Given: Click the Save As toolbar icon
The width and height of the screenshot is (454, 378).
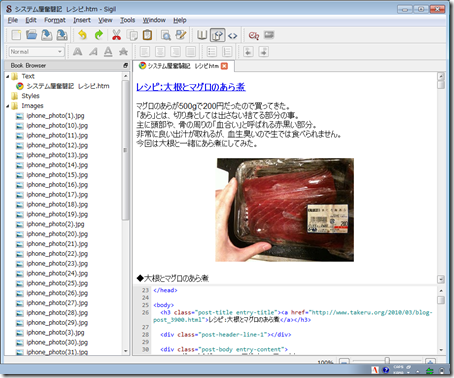Looking at the screenshot, I should point(62,35).
